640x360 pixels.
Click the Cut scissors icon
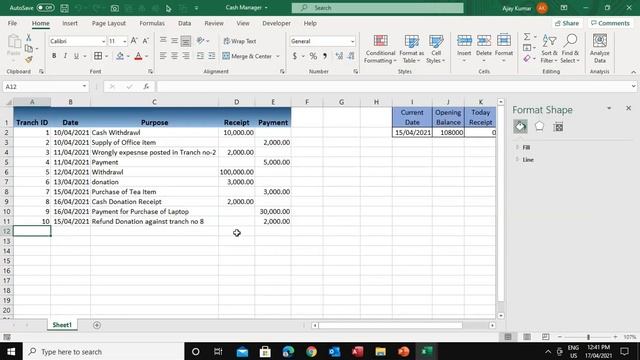(29, 38)
